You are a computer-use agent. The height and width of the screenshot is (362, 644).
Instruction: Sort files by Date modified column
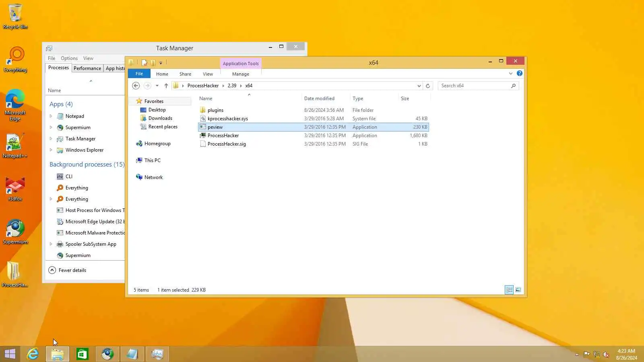pyautogui.click(x=326, y=99)
